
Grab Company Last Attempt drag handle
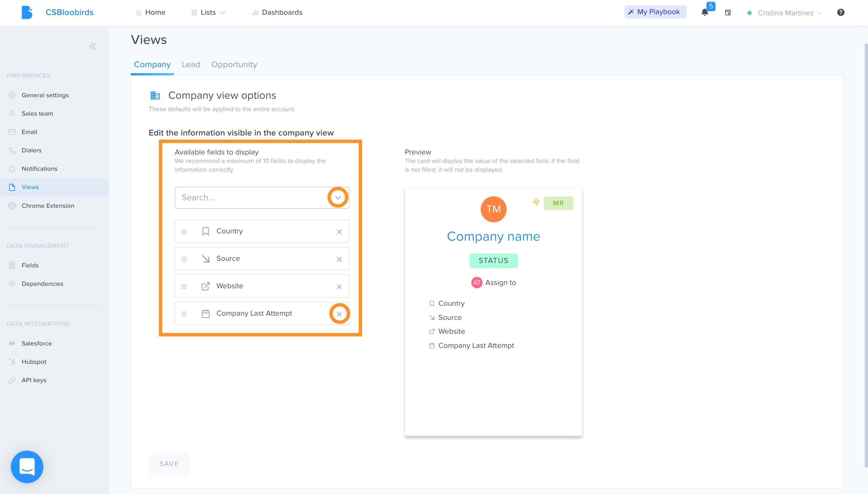pos(184,314)
